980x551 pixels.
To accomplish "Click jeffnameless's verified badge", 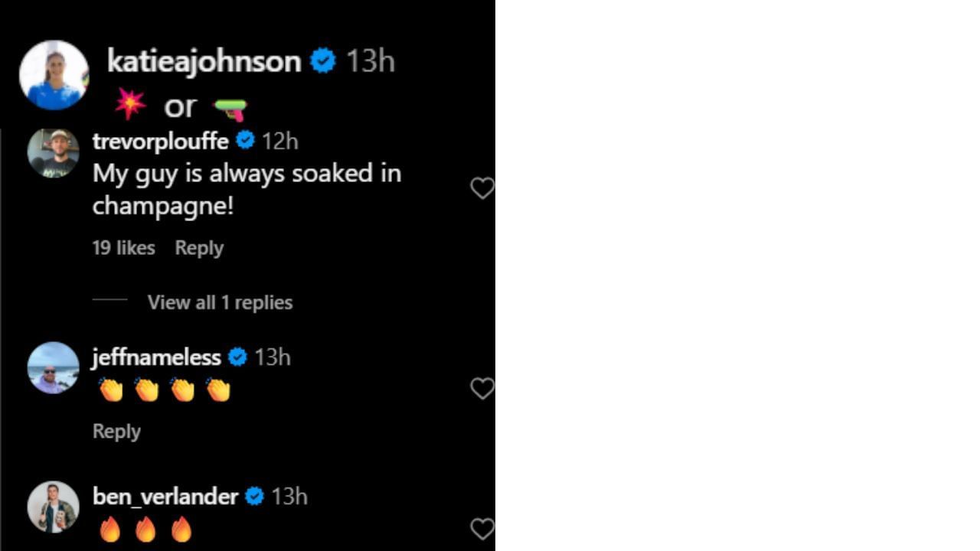I will pos(237,357).
